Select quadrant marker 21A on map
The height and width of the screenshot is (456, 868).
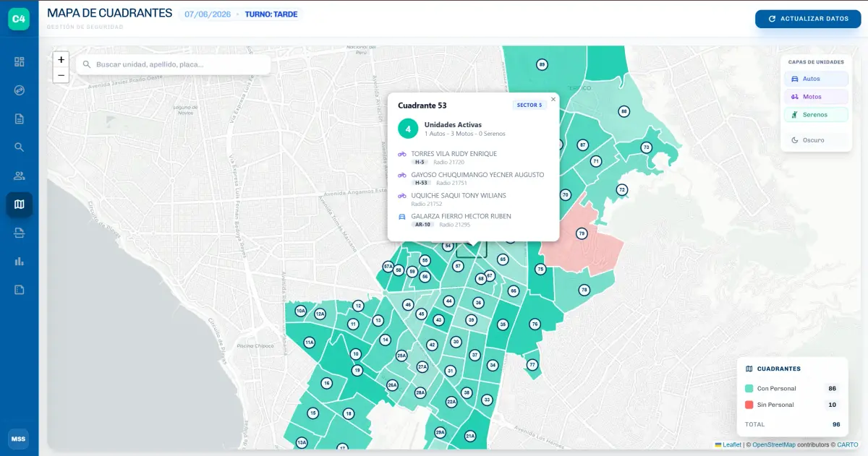point(470,436)
